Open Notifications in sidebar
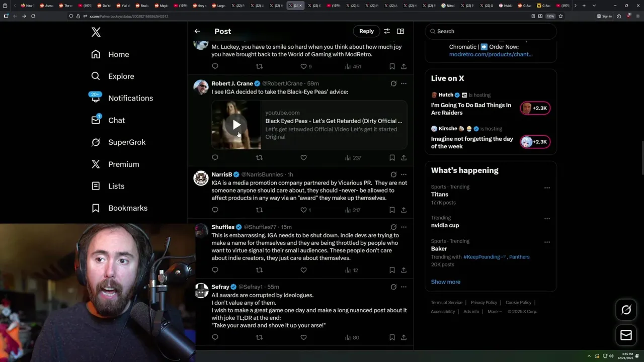 coord(122,98)
